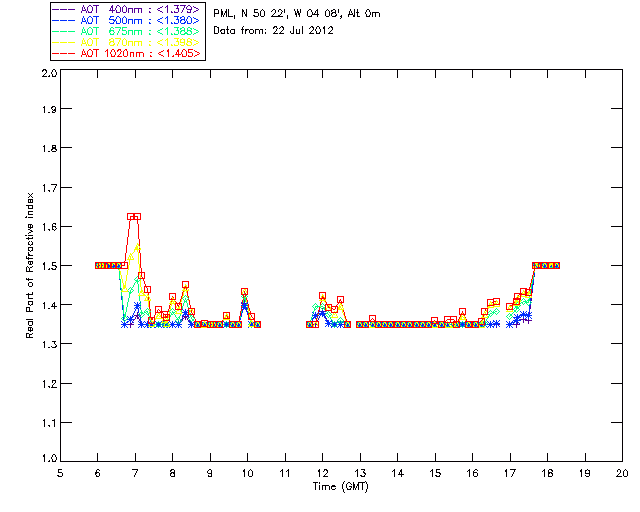
Task: Click the y-axis label 1.5
Action: [x=49, y=266]
